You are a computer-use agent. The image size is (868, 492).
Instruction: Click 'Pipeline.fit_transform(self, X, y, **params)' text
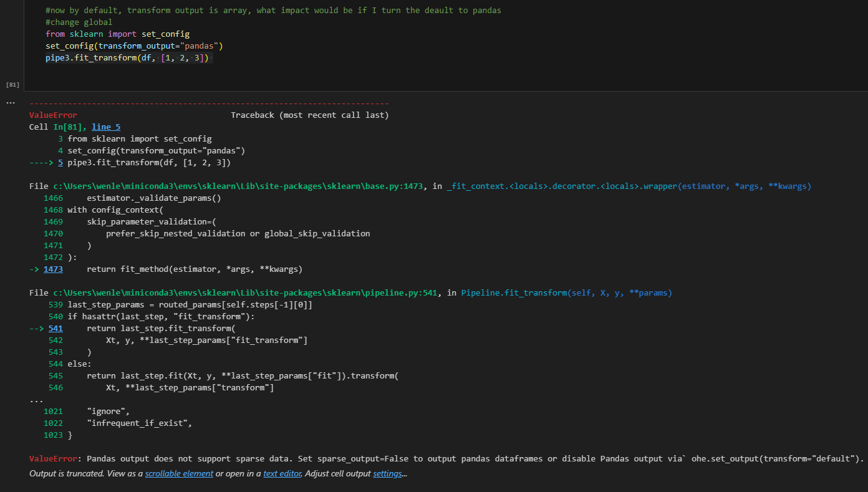coord(566,292)
